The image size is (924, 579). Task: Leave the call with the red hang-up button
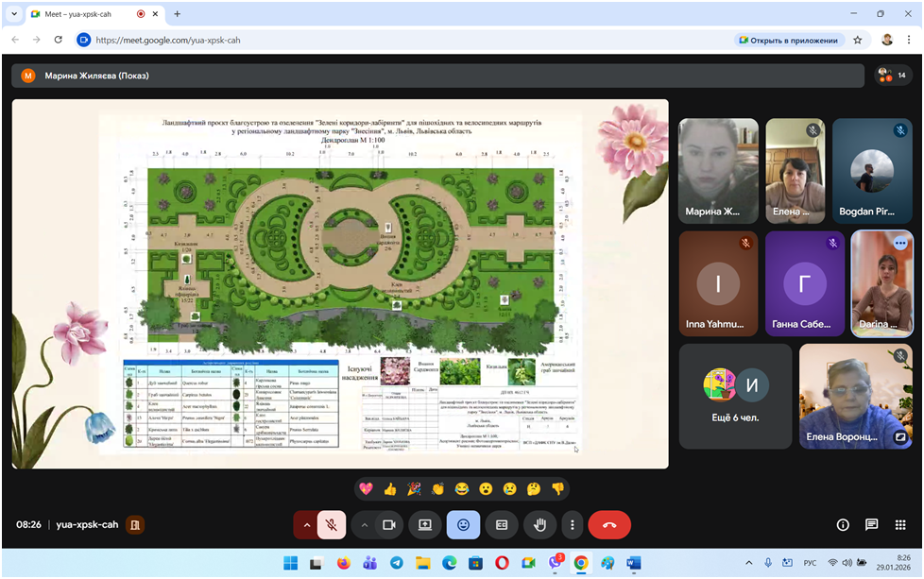pos(609,524)
